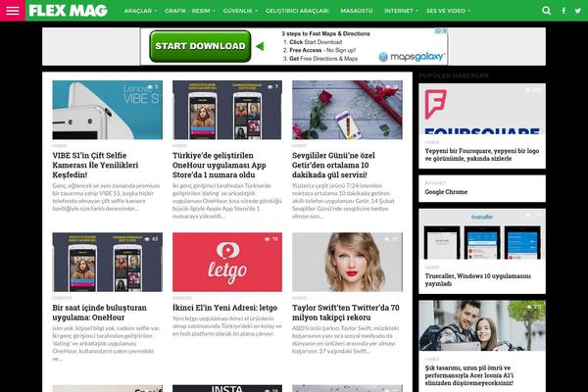Viewport: 588px width, 392px height.
Task: Click the mapsgalaxy logo in ad
Action: coord(412,57)
